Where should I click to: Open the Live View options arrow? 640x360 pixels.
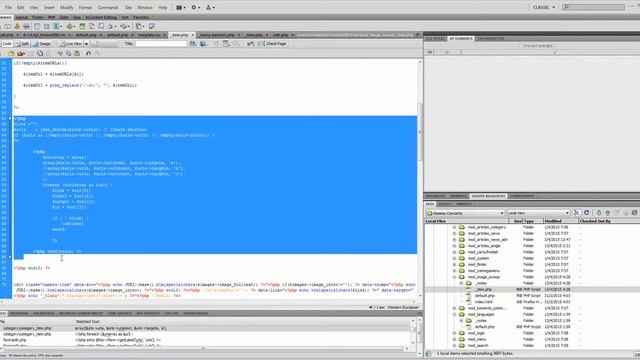pyautogui.click(x=86, y=44)
